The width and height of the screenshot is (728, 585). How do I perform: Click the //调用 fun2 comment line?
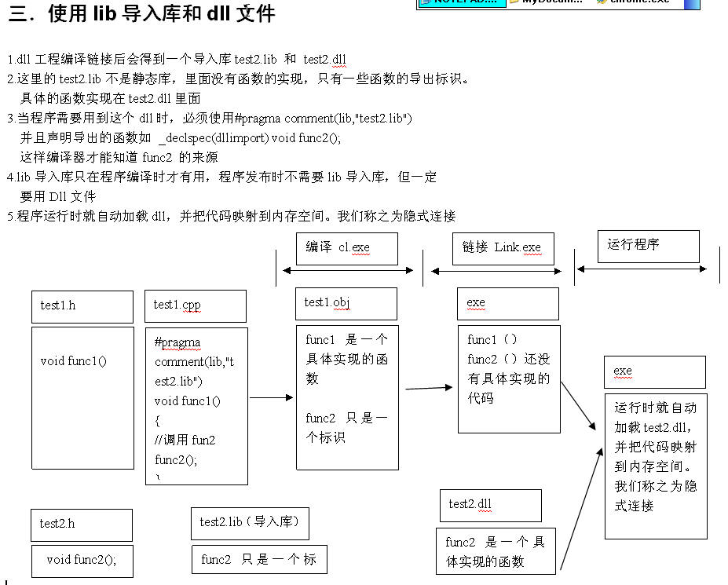tap(185, 440)
